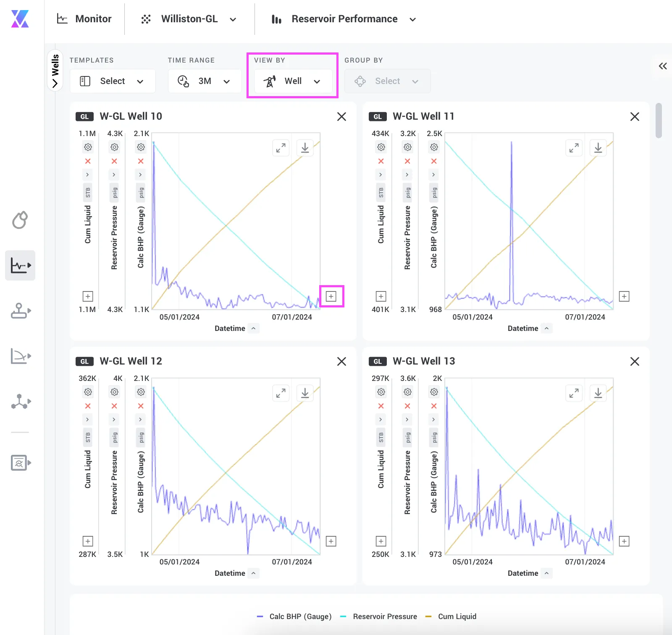Image resolution: width=672 pixels, height=635 pixels.
Task: Close the W-GL Well 13 card
Action: coord(635,362)
